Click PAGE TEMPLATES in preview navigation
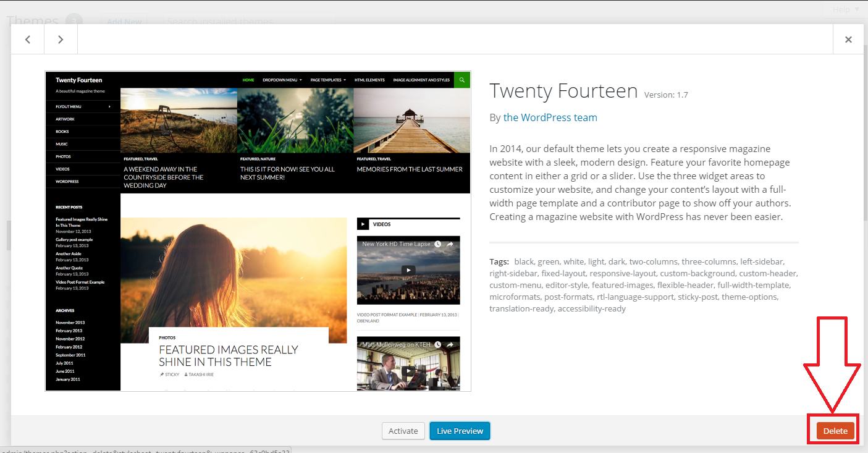Image resolution: width=868 pixels, height=453 pixels. point(328,80)
